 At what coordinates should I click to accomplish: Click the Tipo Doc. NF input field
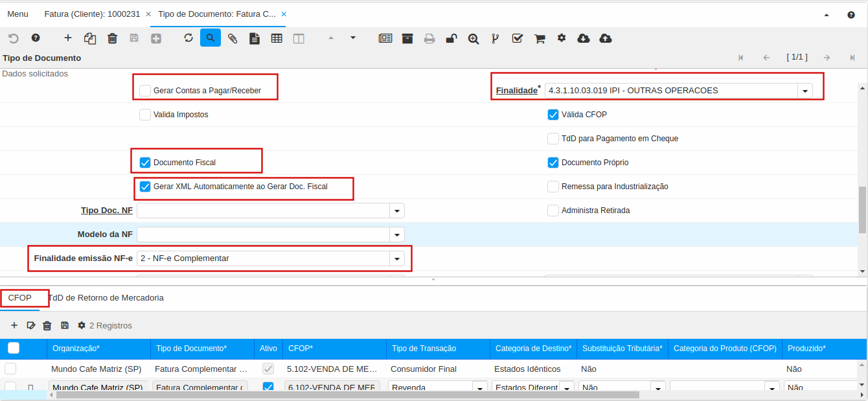pos(262,211)
